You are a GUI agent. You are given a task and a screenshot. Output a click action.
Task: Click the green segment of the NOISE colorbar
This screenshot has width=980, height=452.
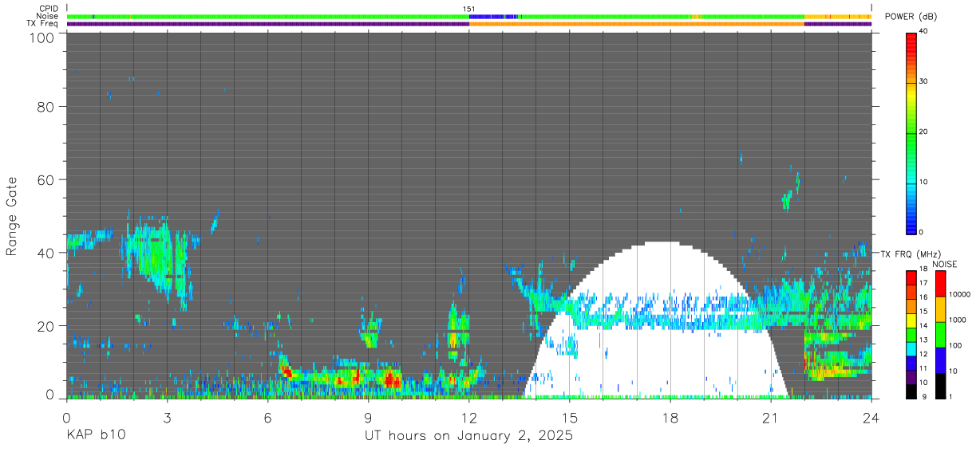coord(941,335)
